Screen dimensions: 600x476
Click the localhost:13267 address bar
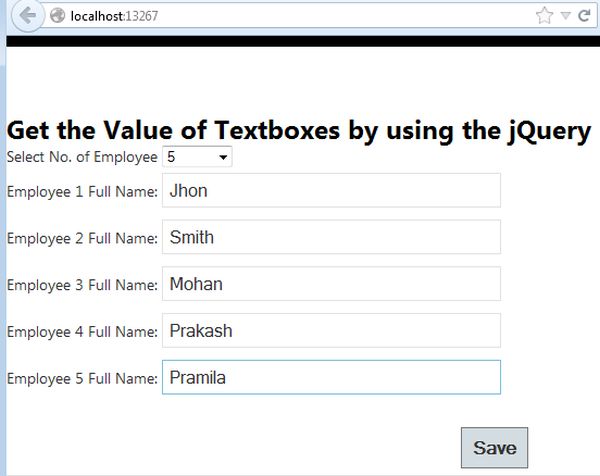300,17
